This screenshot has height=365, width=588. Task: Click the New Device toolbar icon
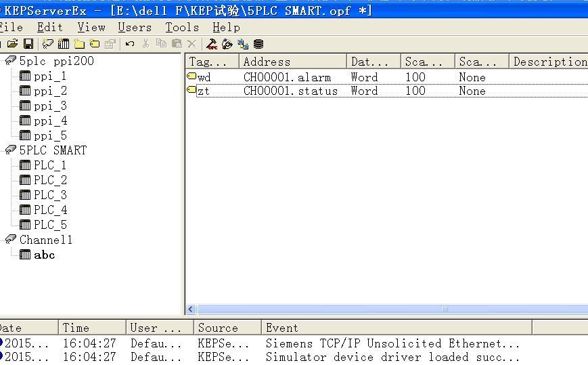64,44
